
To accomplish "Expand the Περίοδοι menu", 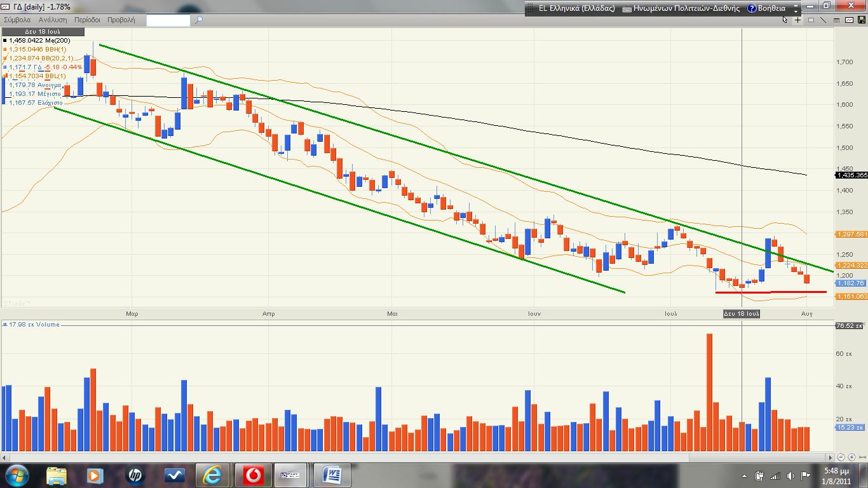I will 87,20.
